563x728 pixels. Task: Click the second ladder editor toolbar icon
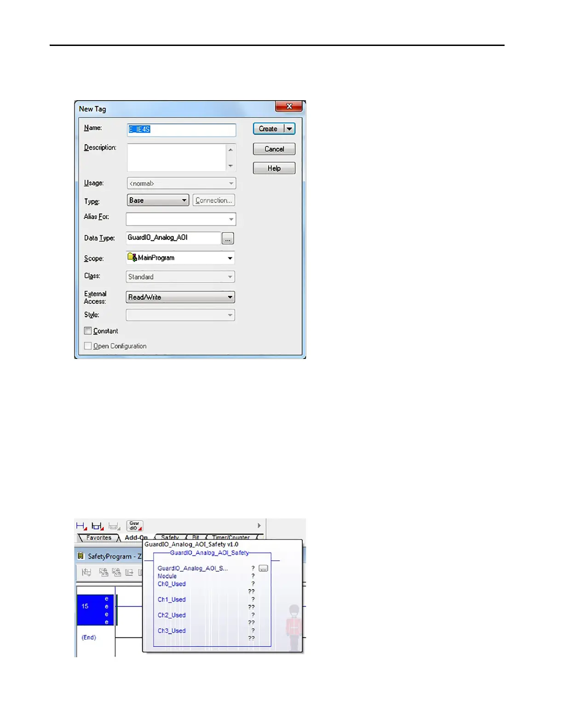(x=103, y=572)
